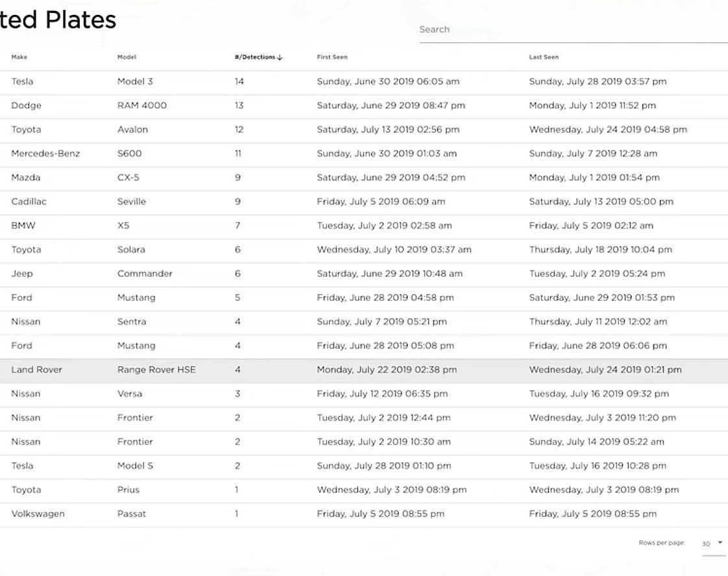The height and width of the screenshot is (576, 728).
Task: Click detection count 3
Action: coord(237,394)
